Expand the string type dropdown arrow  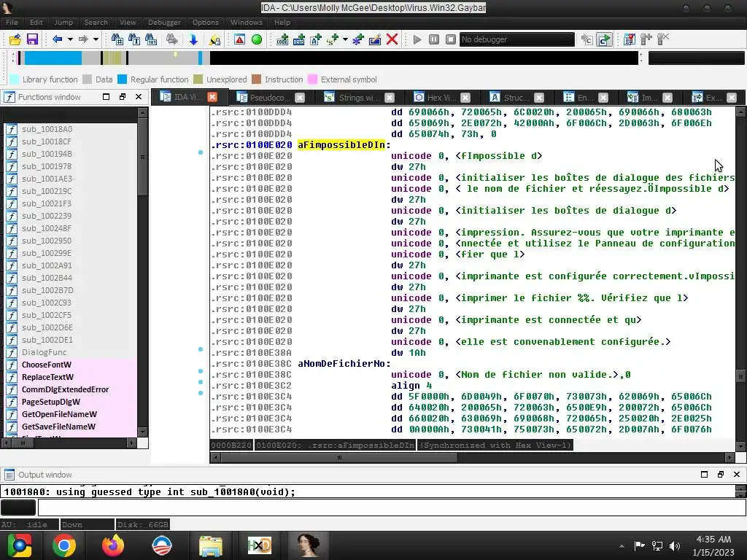(345, 39)
